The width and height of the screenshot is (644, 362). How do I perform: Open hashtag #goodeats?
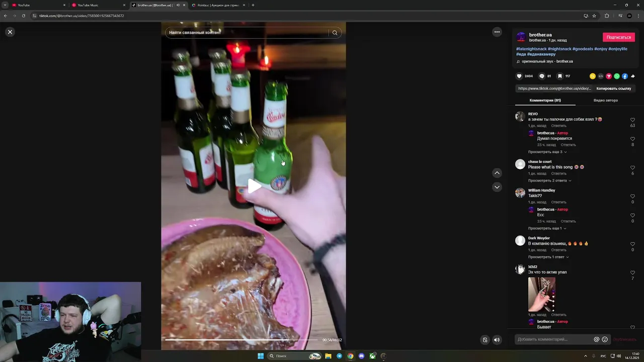[x=583, y=49]
